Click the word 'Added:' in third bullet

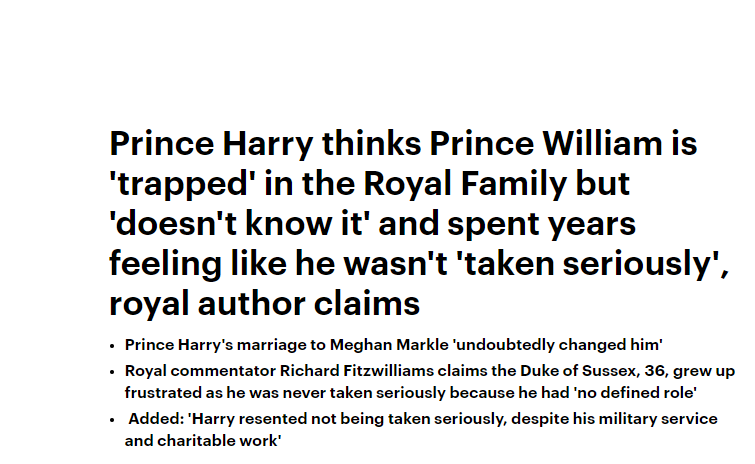point(156,419)
